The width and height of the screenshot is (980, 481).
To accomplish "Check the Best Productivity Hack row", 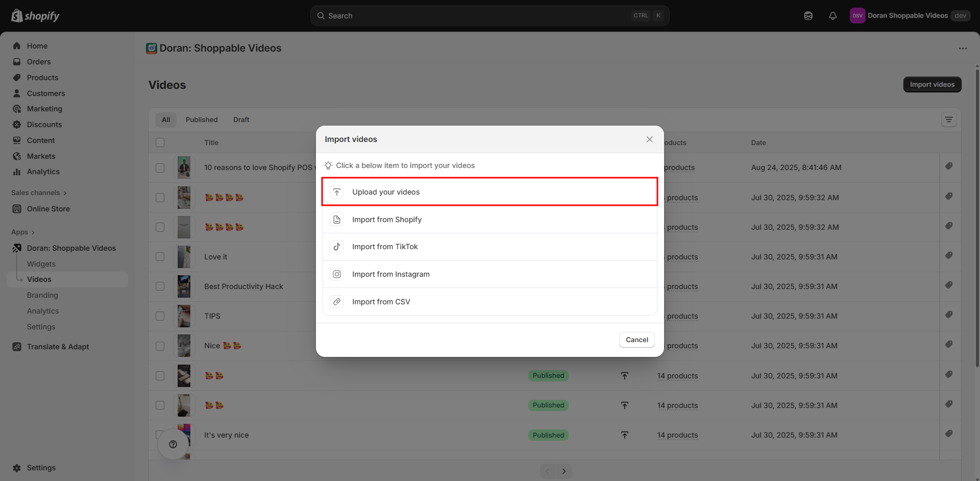I will [x=160, y=286].
